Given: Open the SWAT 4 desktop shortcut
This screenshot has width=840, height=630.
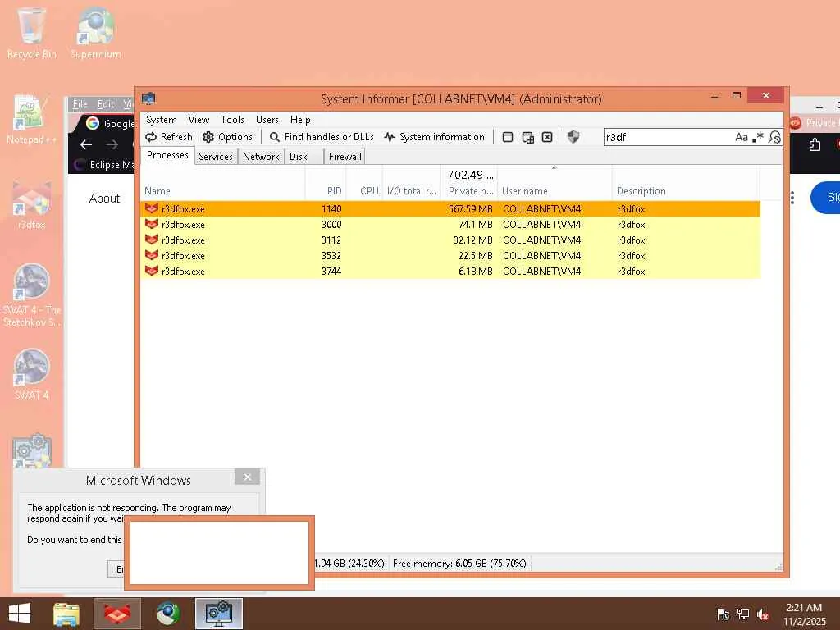Looking at the screenshot, I should [32, 375].
